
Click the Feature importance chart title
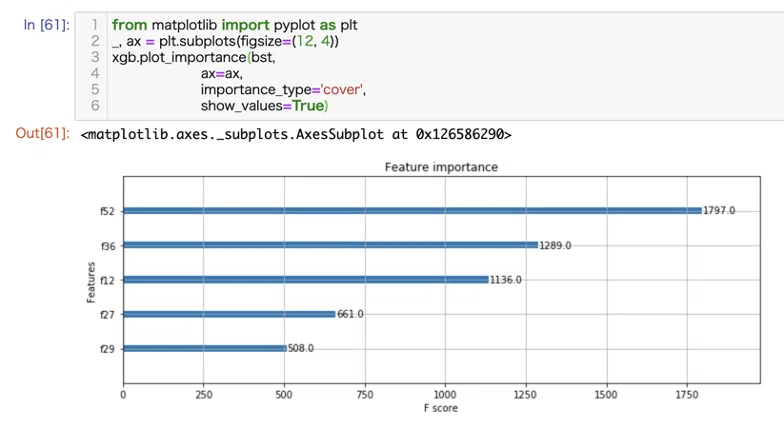(x=441, y=167)
